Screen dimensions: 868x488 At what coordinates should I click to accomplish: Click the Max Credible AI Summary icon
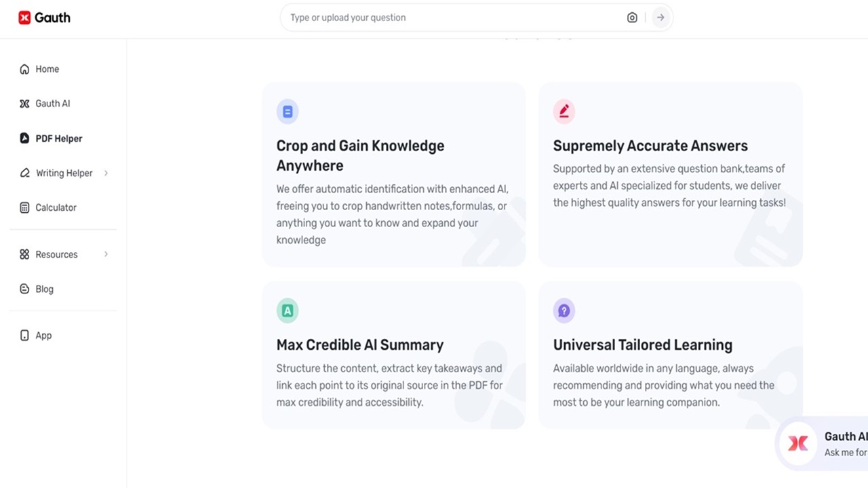coord(288,310)
